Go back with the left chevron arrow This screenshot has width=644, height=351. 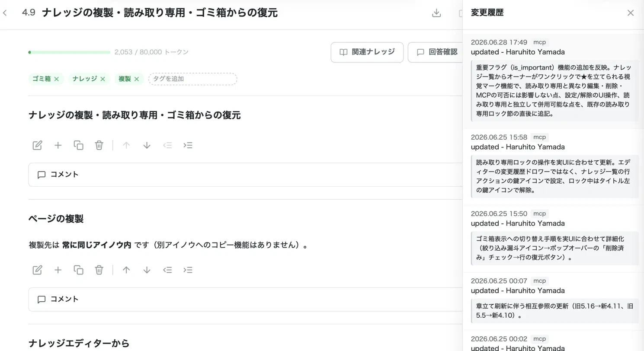[5, 13]
